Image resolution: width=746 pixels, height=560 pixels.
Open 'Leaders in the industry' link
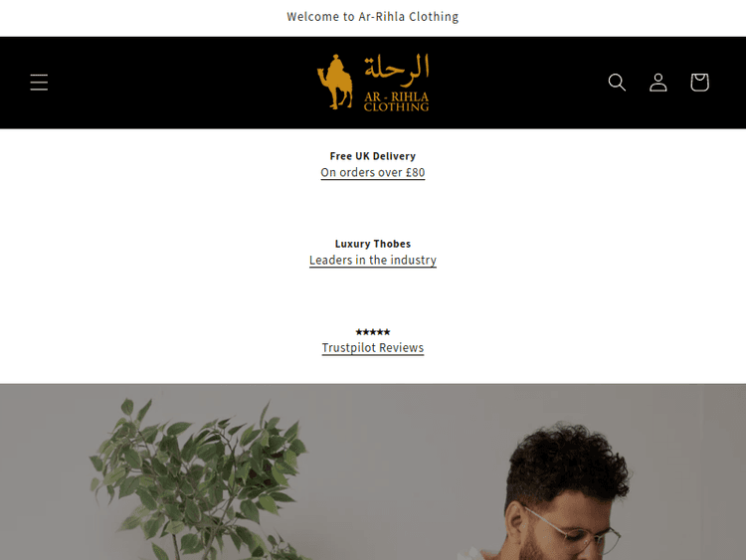[373, 261]
